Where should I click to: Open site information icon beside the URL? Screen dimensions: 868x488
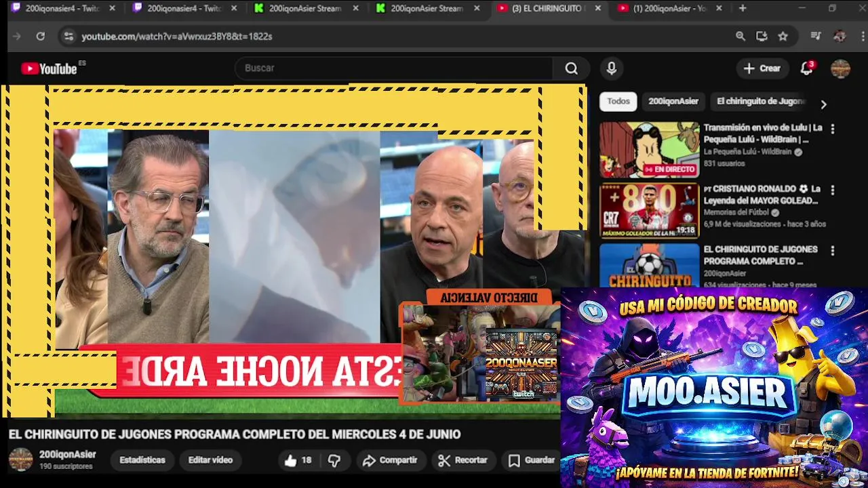click(68, 36)
